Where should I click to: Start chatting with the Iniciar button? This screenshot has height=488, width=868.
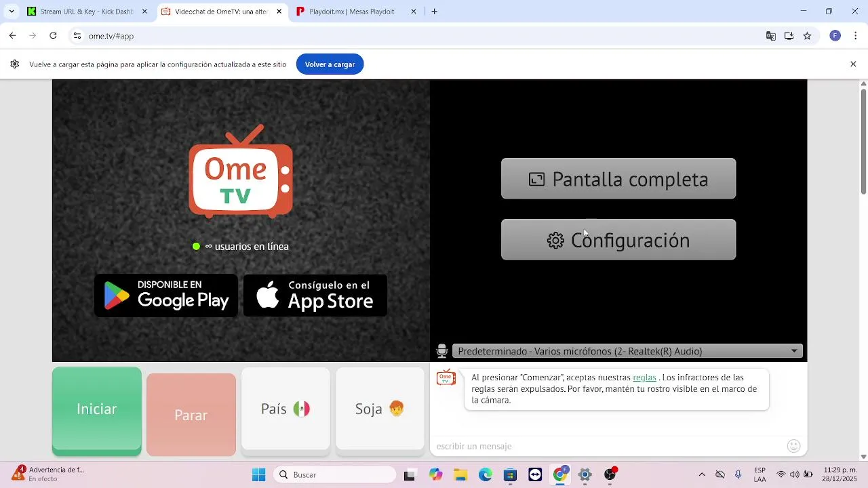97,409
